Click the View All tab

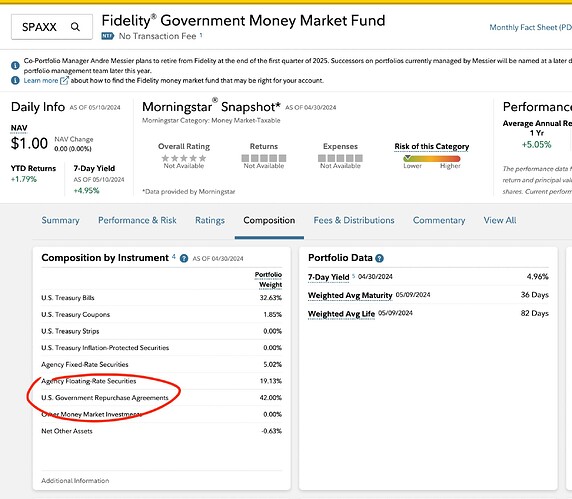point(500,220)
